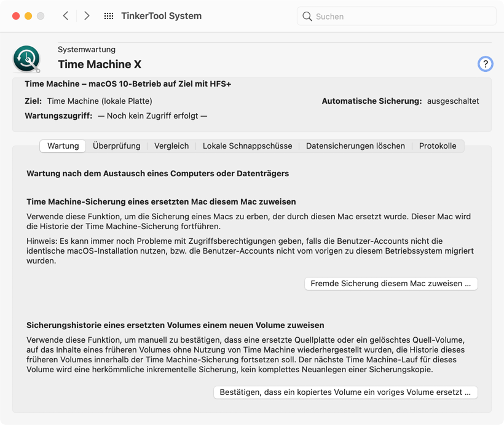Open help with the question mark button

coord(486,64)
